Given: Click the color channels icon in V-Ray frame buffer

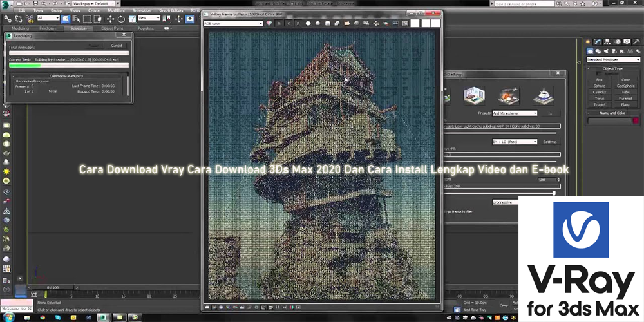Looking at the screenshot, I should coord(269,23).
